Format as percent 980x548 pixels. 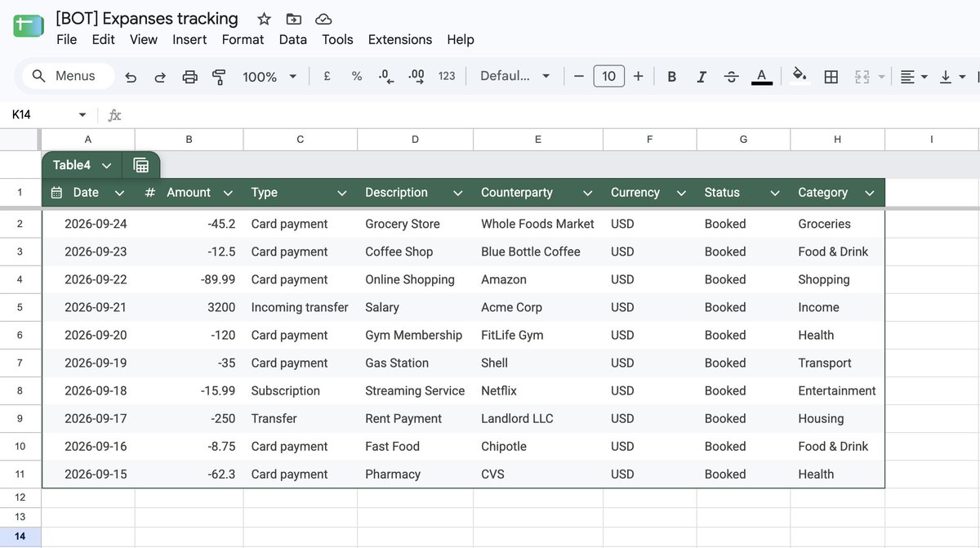point(357,76)
